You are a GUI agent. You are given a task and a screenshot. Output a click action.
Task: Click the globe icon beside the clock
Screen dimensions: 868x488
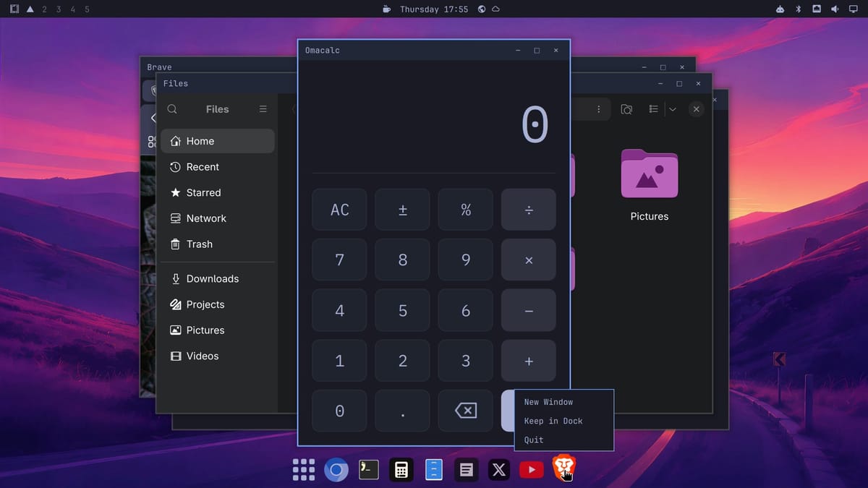[482, 9]
